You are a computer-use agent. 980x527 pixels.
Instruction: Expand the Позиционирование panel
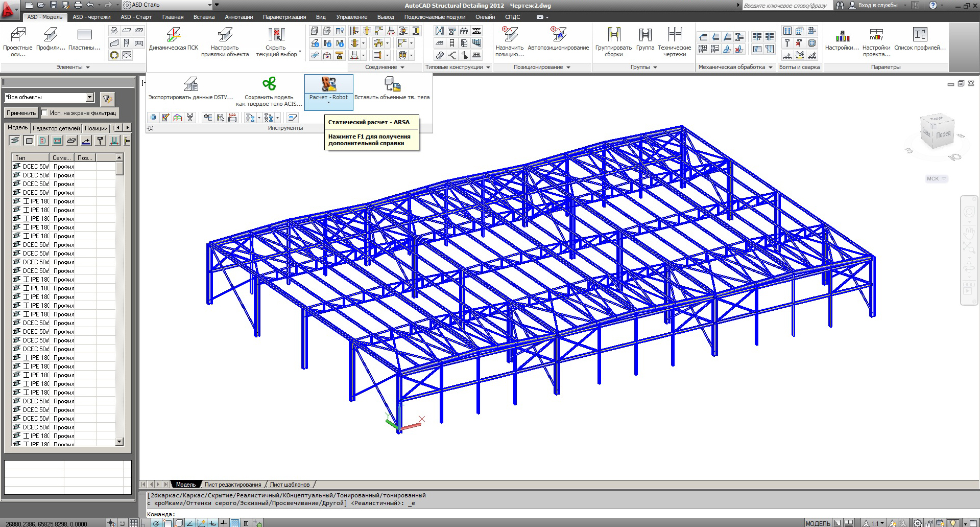pyautogui.click(x=542, y=67)
